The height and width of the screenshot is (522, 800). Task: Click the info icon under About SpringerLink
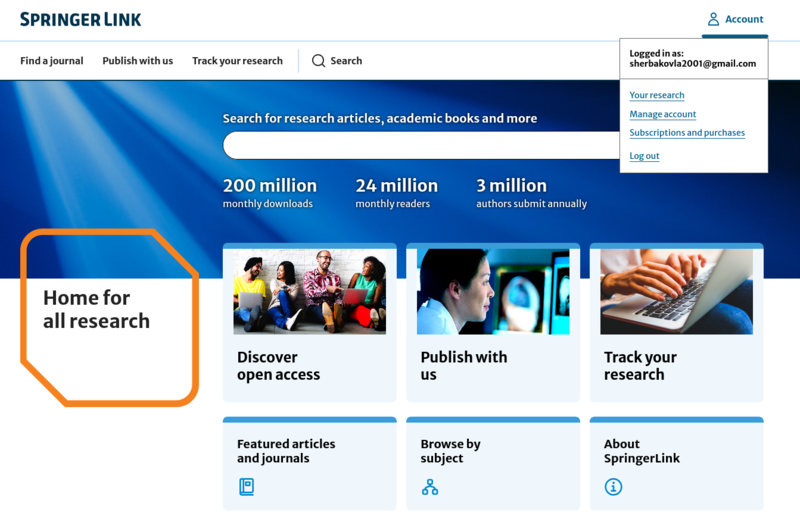pos(613,487)
